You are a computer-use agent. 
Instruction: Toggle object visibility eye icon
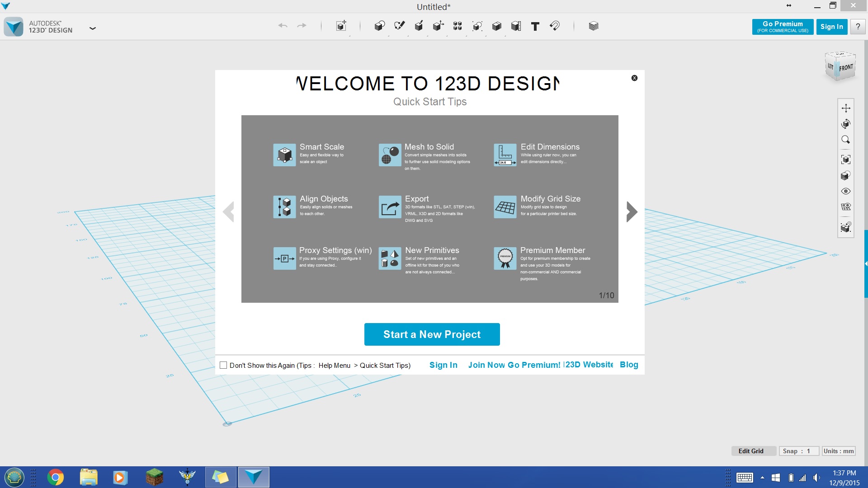(846, 191)
